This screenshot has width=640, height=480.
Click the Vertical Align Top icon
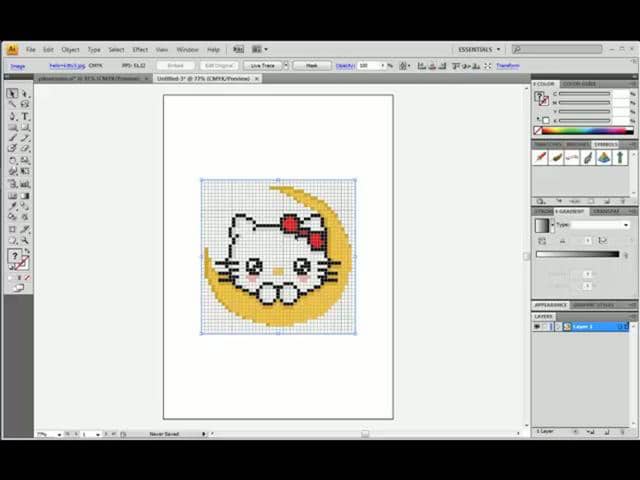coord(456,65)
